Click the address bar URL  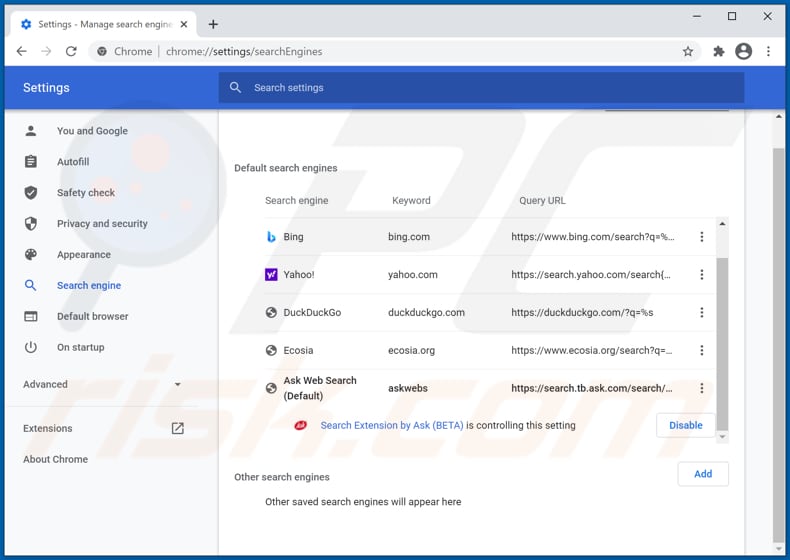coord(244,51)
